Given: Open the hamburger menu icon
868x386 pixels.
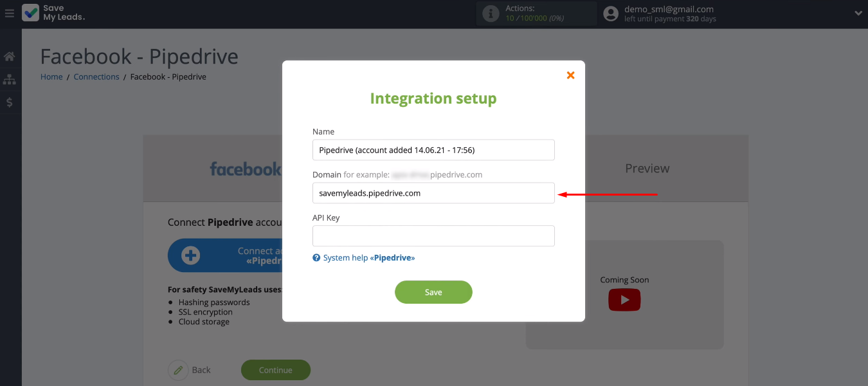Looking at the screenshot, I should tap(9, 13).
